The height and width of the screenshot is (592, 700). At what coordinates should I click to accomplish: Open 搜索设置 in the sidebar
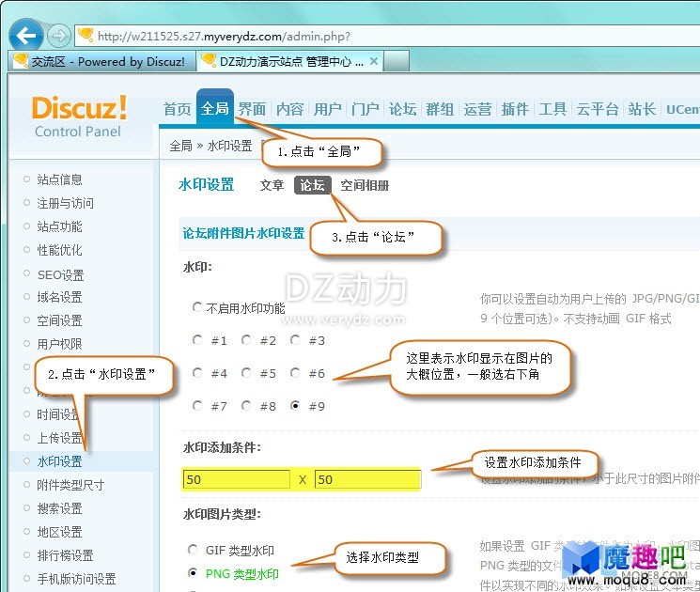pyautogui.click(x=59, y=508)
